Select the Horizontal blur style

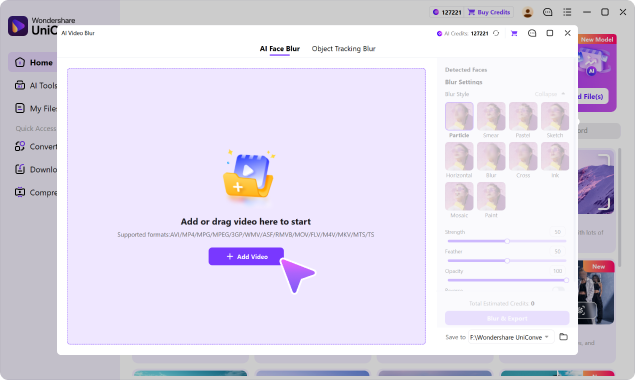coord(459,156)
